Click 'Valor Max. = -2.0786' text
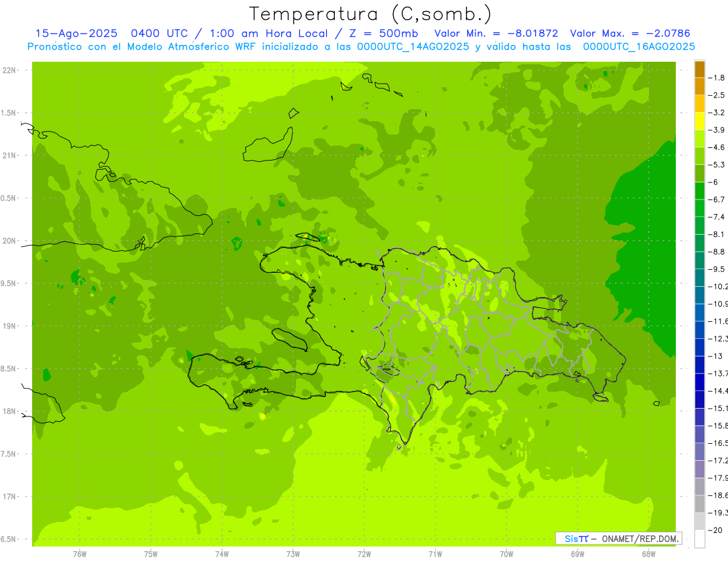The width and height of the screenshot is (728, 562). tap(630, 34)
